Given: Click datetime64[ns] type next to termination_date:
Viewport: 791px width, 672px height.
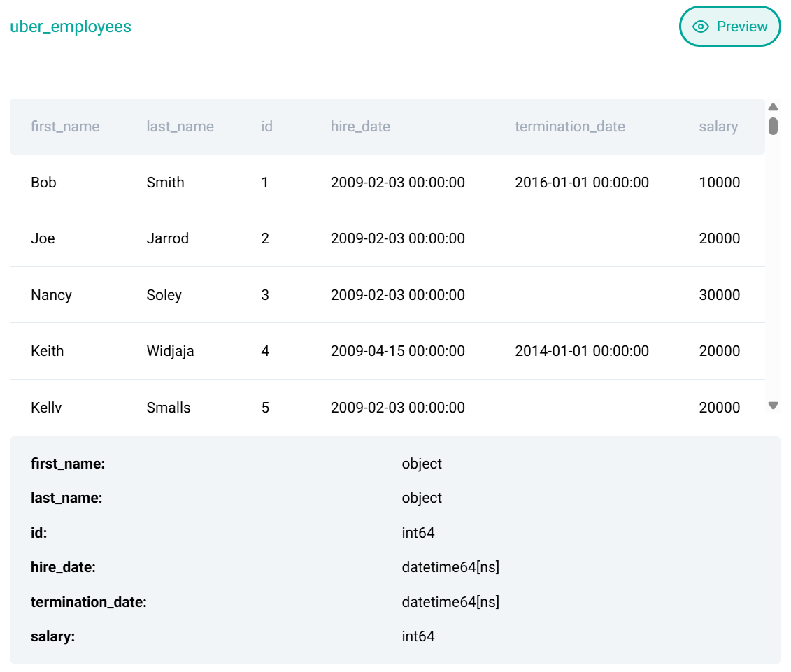Looking at the screenshot, I should click(x=450, y=601).
